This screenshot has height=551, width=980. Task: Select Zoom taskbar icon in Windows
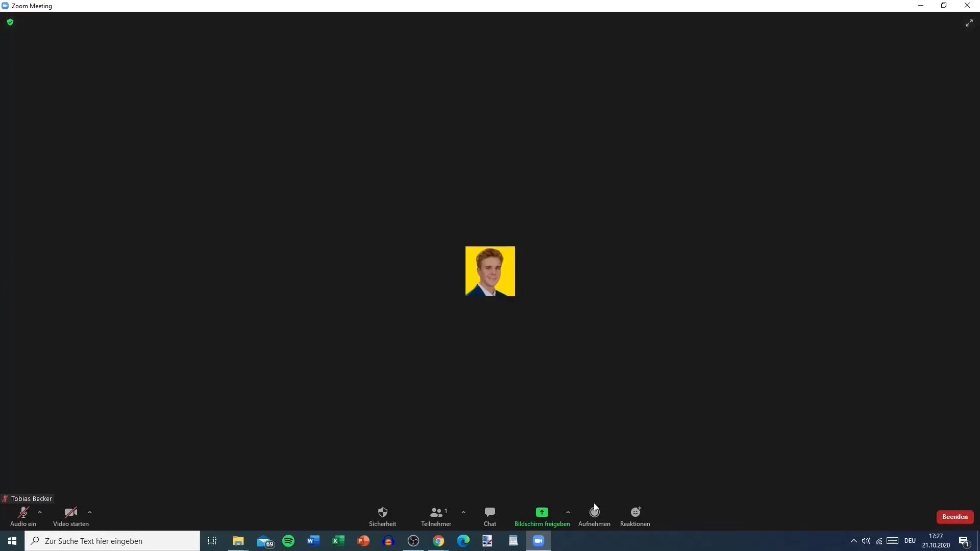pos(538,540)
